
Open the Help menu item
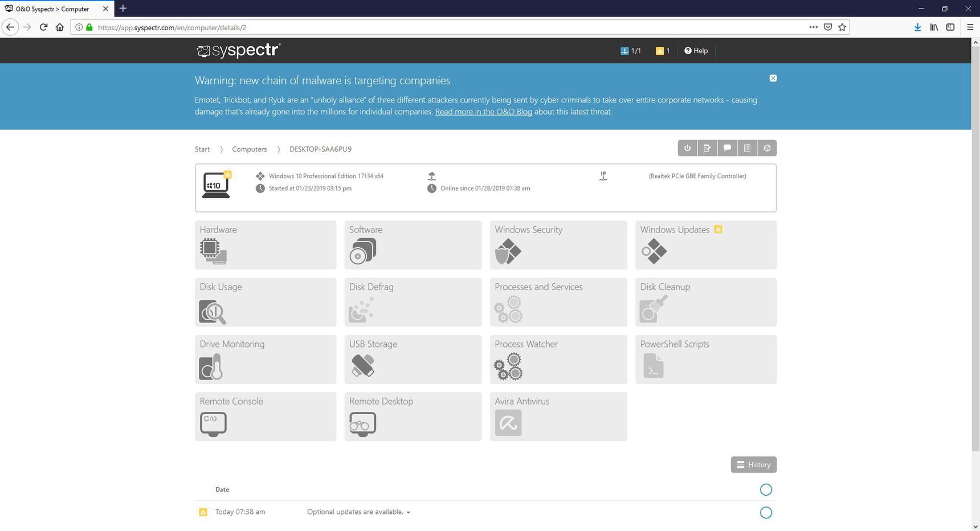(696, 51)
